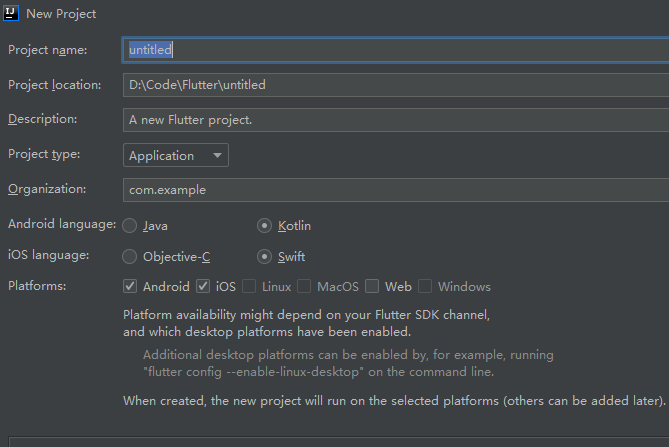Click the IntelliJ IDEA logo icon in title bar
This screenshot has width=669, height=447.
click(11, 13)
